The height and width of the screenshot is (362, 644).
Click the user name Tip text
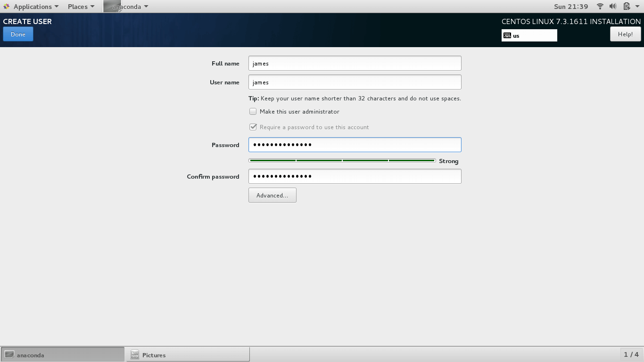(355, 99)
